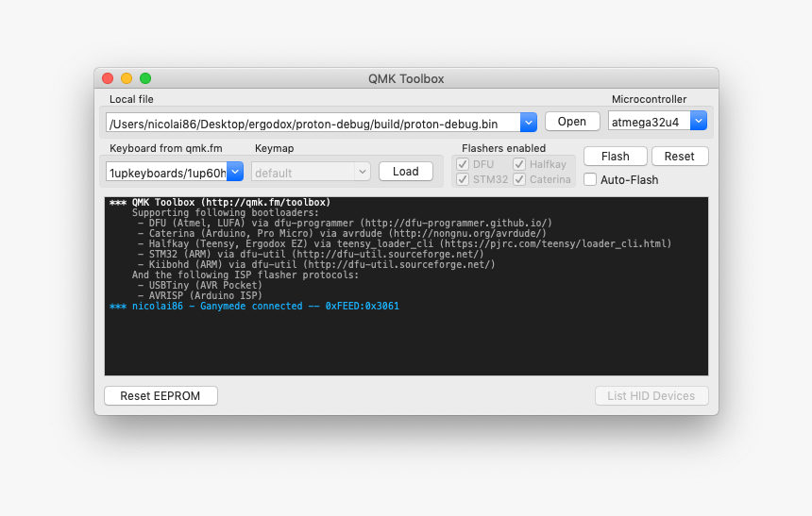Viewport: 812px width, 516px height.
Task: Click the Ganymede connected log line
Action: click(x=254, y=306)
